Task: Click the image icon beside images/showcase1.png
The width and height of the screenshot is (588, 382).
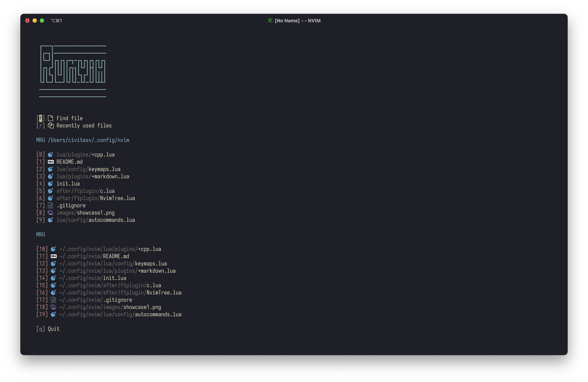Action: [50, 213]
